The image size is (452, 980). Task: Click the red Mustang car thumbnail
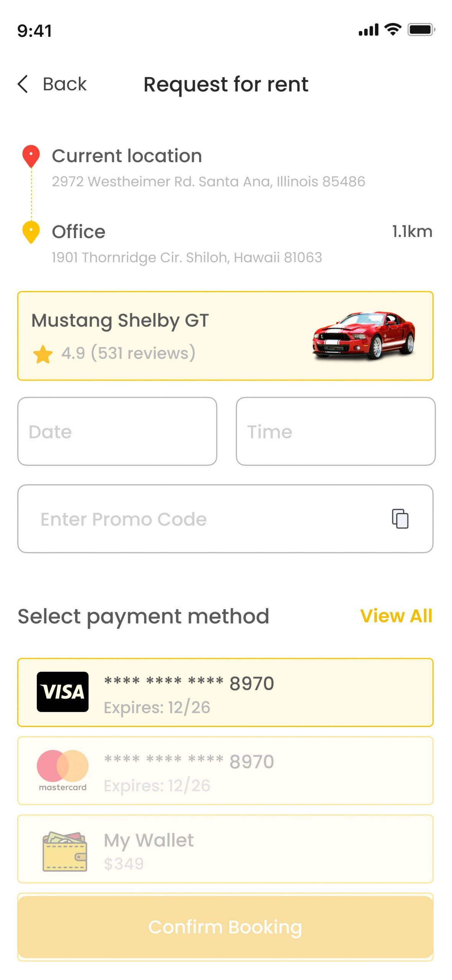point(364,336)
